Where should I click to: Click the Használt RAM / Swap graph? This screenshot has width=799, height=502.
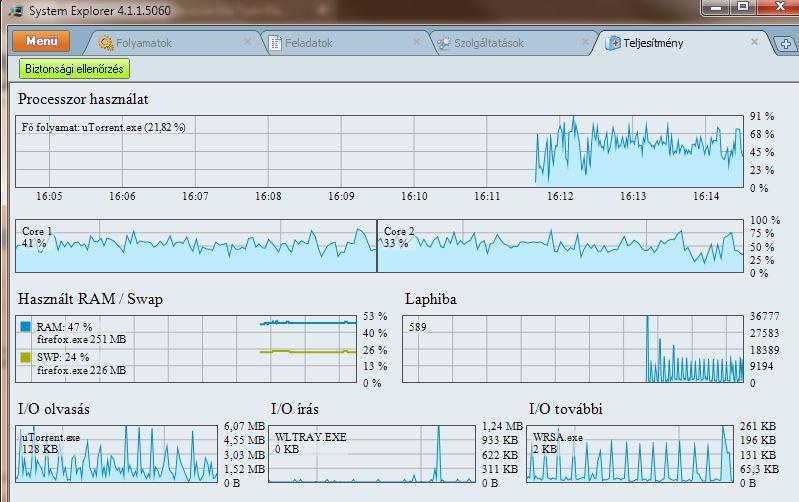186,349
